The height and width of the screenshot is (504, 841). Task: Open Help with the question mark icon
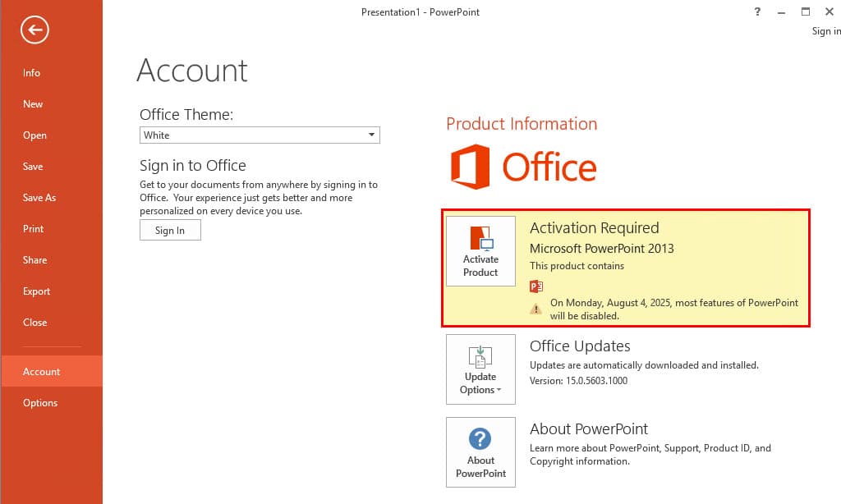pyautogui.click(x=757, y=11)
